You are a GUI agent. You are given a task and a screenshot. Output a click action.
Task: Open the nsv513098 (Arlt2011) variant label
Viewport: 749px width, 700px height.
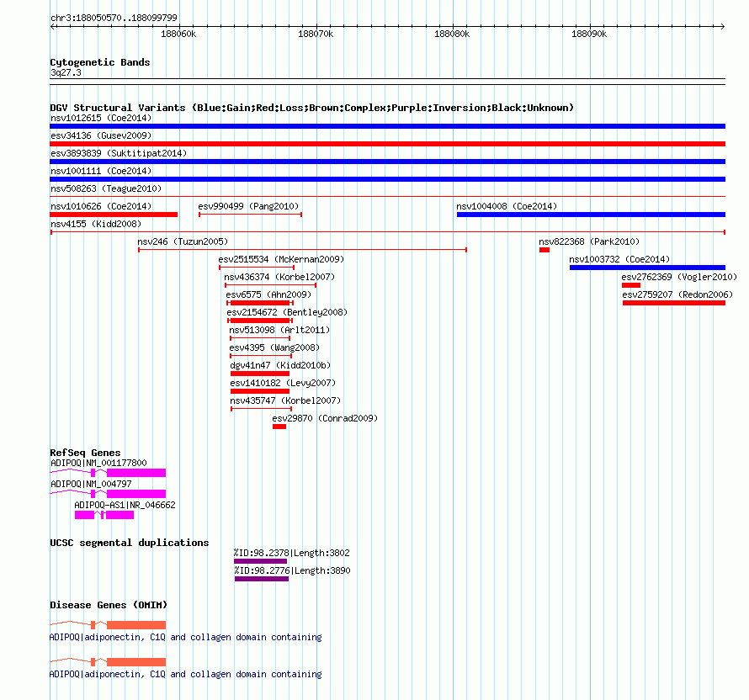point(279,330)
